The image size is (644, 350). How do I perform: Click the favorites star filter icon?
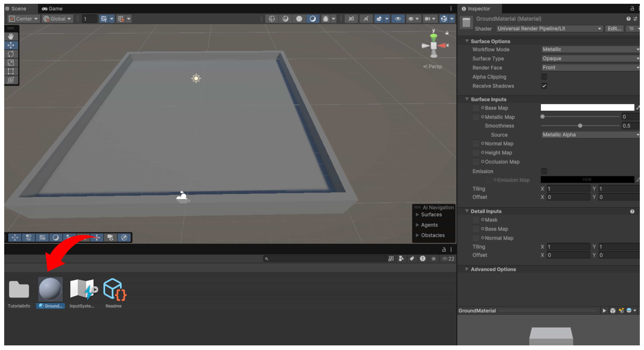click(434, 259)
